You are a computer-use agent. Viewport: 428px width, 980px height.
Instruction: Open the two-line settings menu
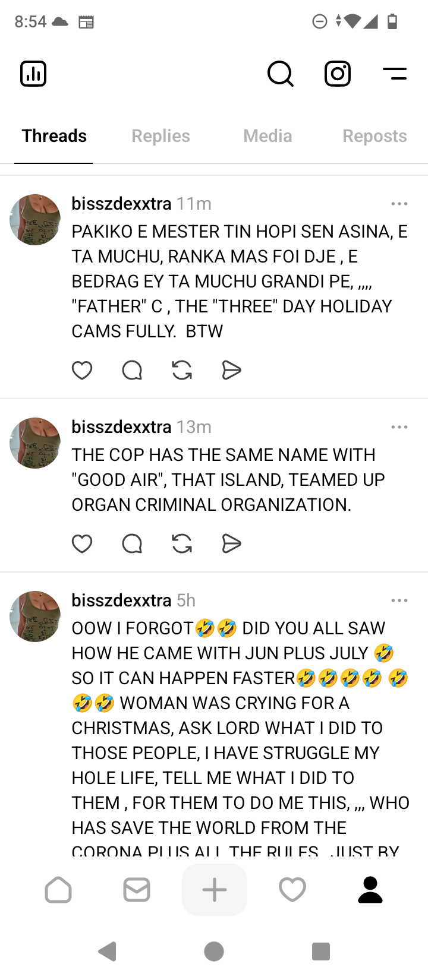click(395, 74)
